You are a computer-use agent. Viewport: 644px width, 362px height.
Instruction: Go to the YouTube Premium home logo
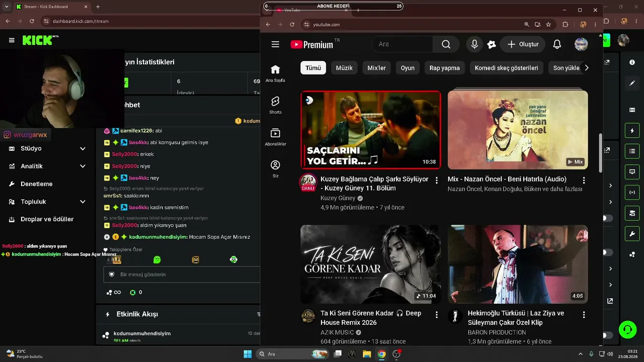point(312,44)
